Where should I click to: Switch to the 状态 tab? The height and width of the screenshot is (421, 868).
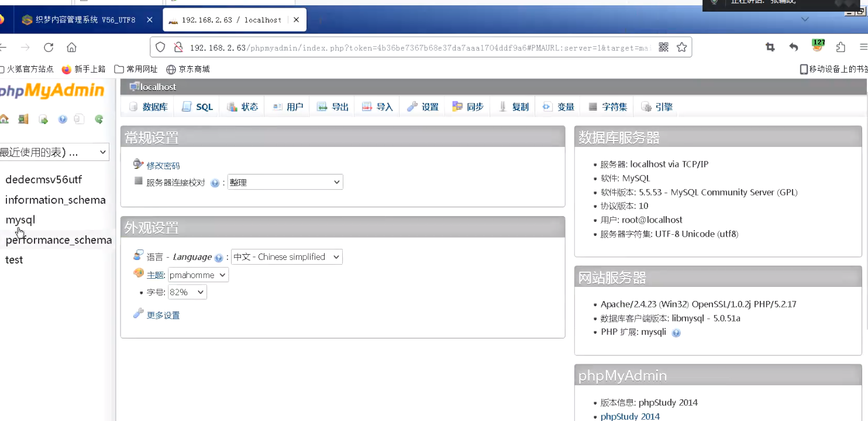(242, 107)
